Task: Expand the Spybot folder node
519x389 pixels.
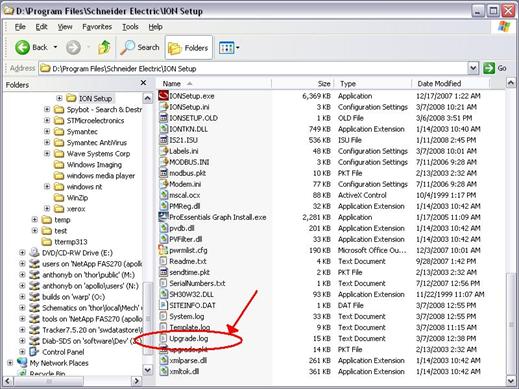Action: [47, 109]
